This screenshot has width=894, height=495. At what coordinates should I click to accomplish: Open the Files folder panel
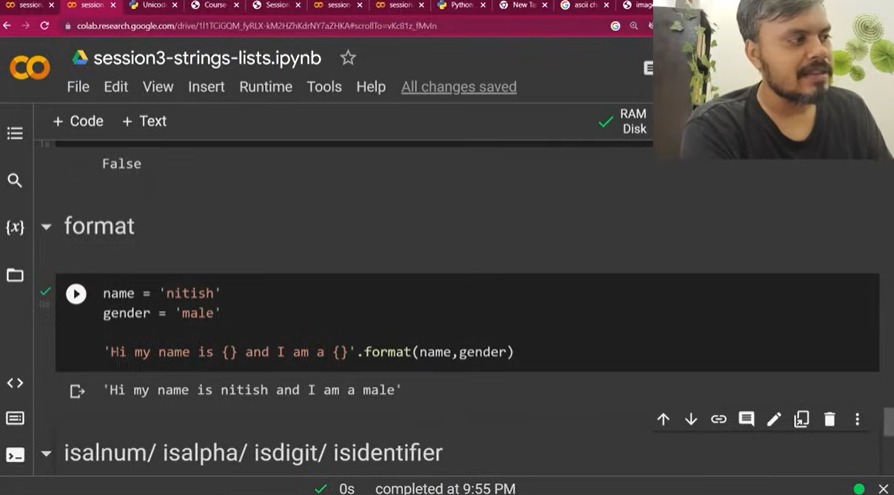(x=15, y=275)
